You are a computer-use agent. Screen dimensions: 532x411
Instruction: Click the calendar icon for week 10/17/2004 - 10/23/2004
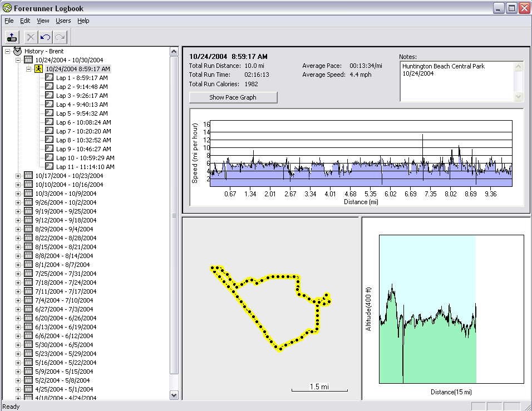point(28,176)
